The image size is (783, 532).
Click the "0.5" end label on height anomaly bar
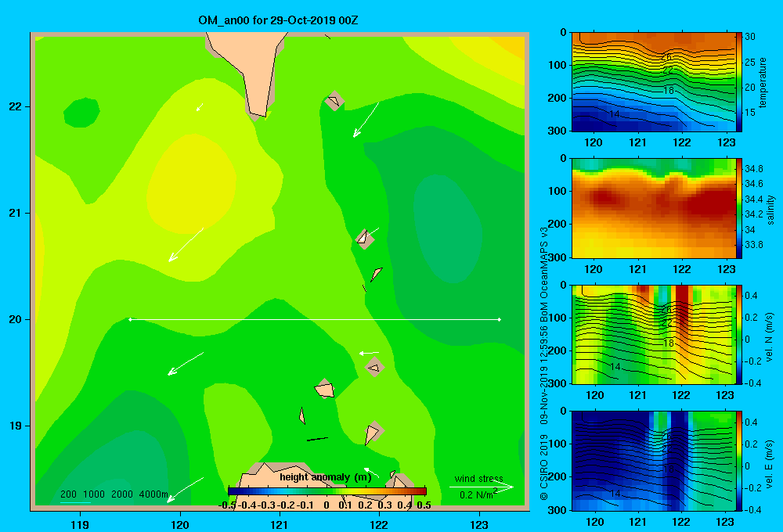(x=424, y=505)
